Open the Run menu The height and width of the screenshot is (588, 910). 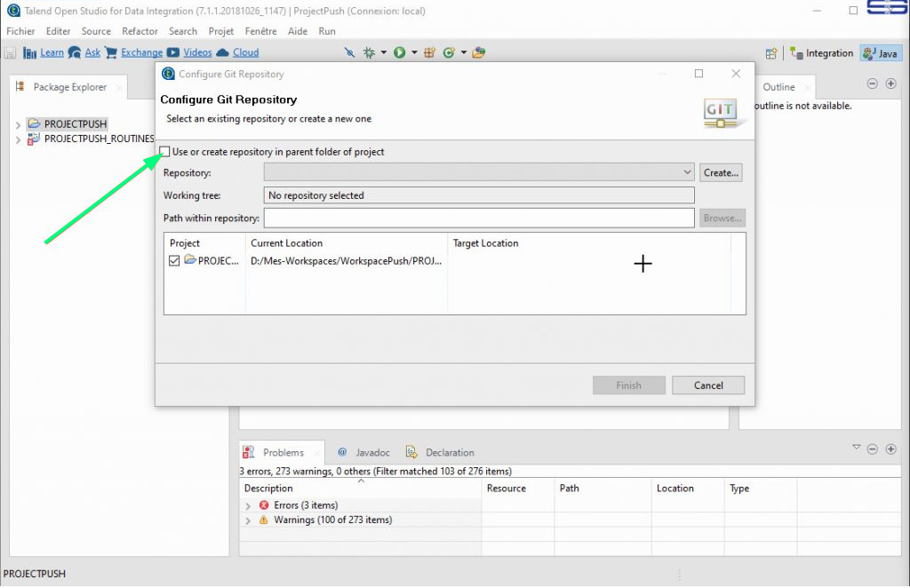coord(327,31)
